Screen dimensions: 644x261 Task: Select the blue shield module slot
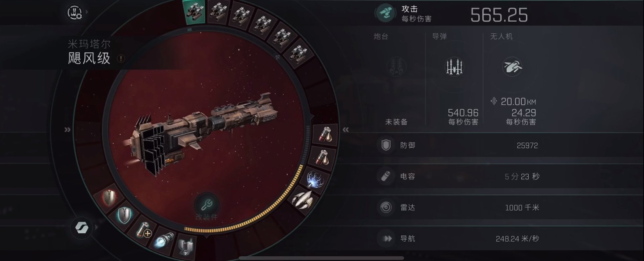pyautogui.click(x=124, y=215)
